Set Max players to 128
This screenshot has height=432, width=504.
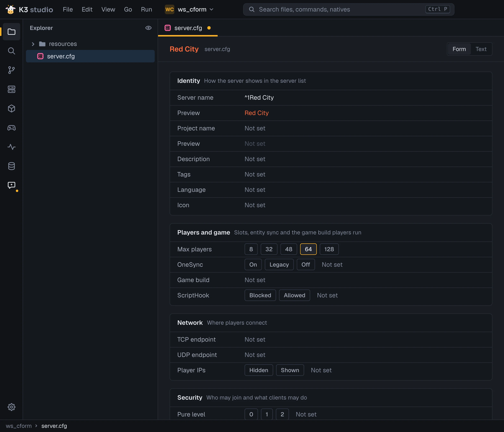tap(329, 249)
